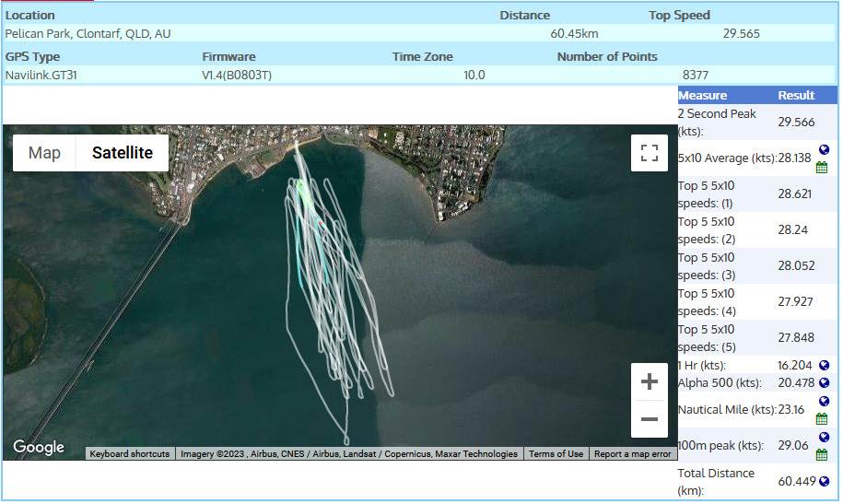Screen dimensions: 843x504
Task: Click the Google logo on the map
Action: click(39, 448)
